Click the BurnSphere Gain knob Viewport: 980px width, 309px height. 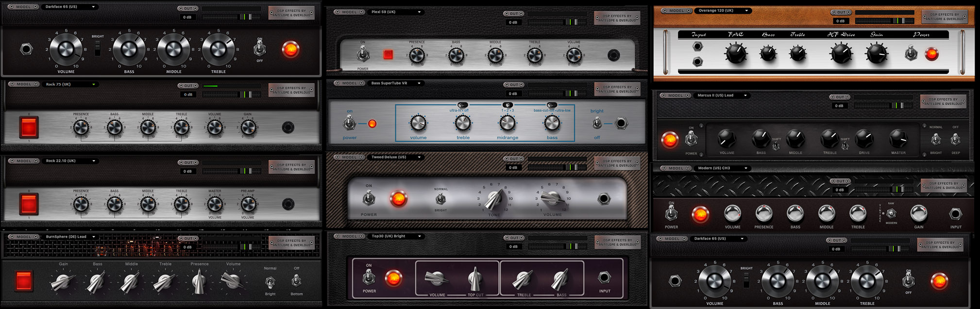63,282
